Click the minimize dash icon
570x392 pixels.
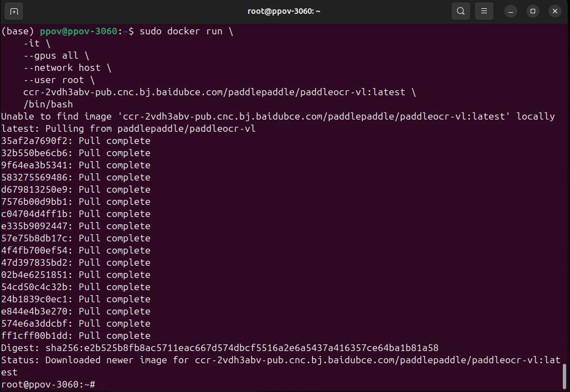click(x=510, y=11)
